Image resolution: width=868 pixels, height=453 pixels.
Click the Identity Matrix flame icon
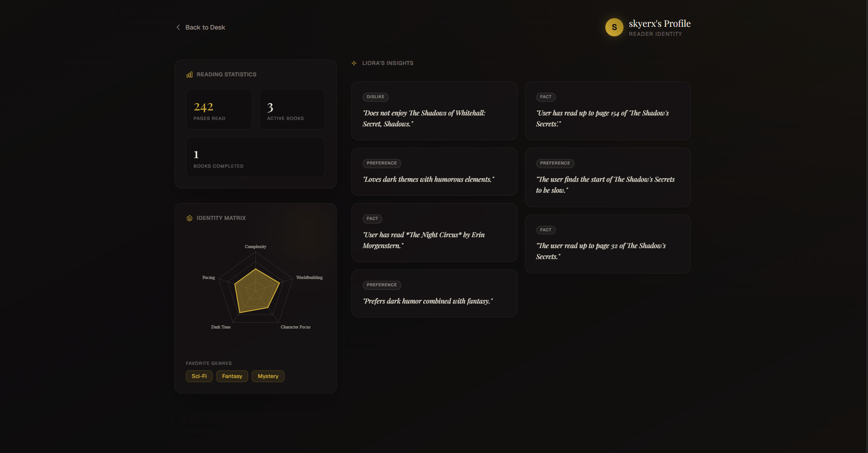point(190,218)
